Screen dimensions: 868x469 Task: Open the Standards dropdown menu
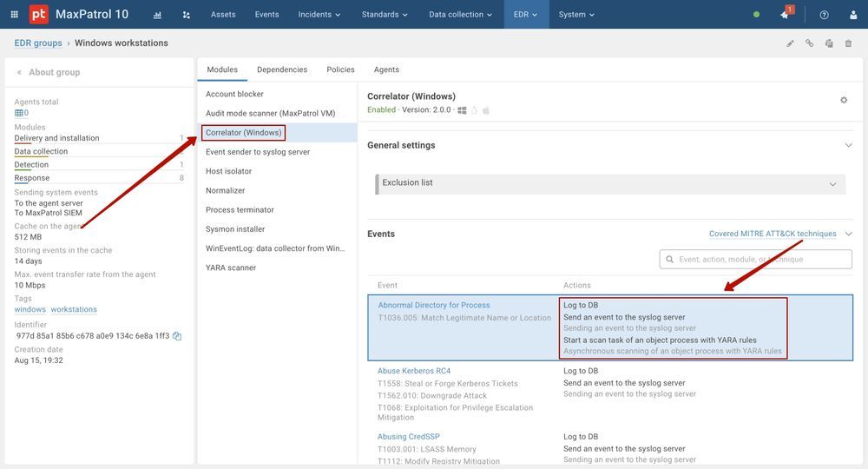click(x=385, y=15)
